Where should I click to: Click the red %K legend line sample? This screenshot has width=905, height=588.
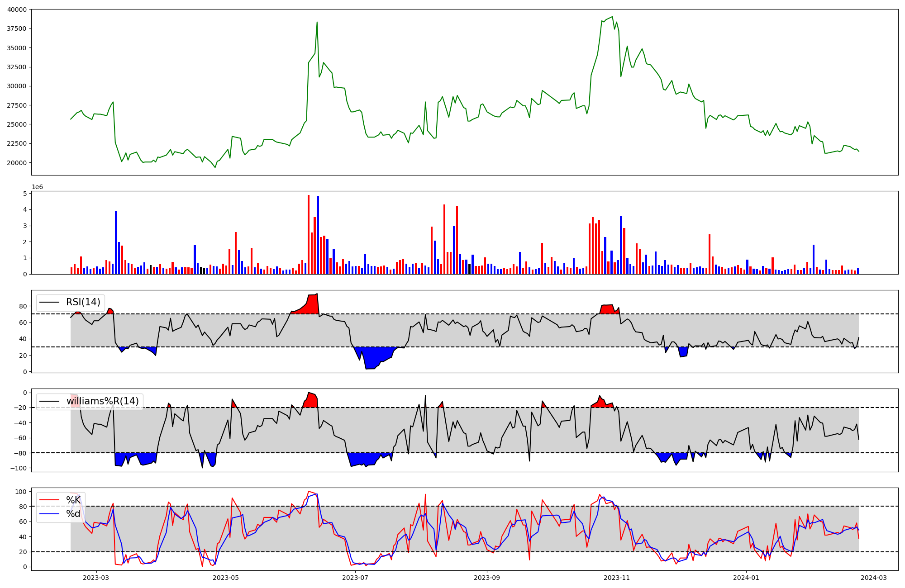pyautogui.click(x=49, y=500)
